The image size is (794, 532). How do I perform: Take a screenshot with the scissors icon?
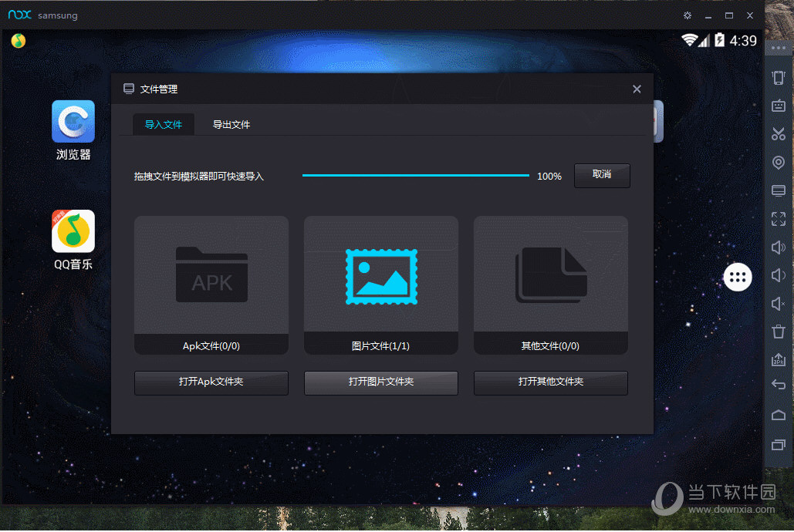[778, 133]
